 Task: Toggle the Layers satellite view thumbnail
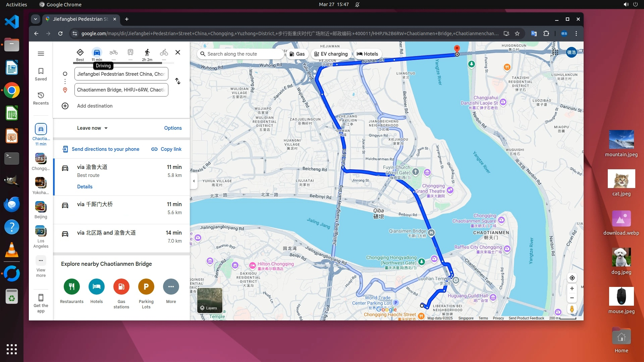[210, 300]
